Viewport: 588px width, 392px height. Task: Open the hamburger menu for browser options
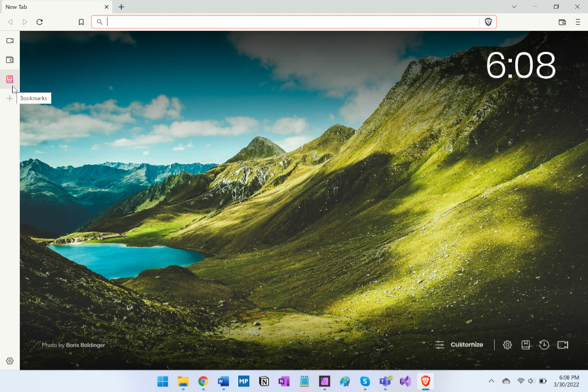578,22
